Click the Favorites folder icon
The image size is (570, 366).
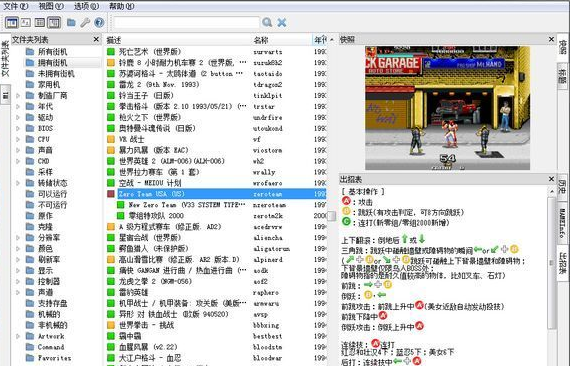[x=30, y=358]
